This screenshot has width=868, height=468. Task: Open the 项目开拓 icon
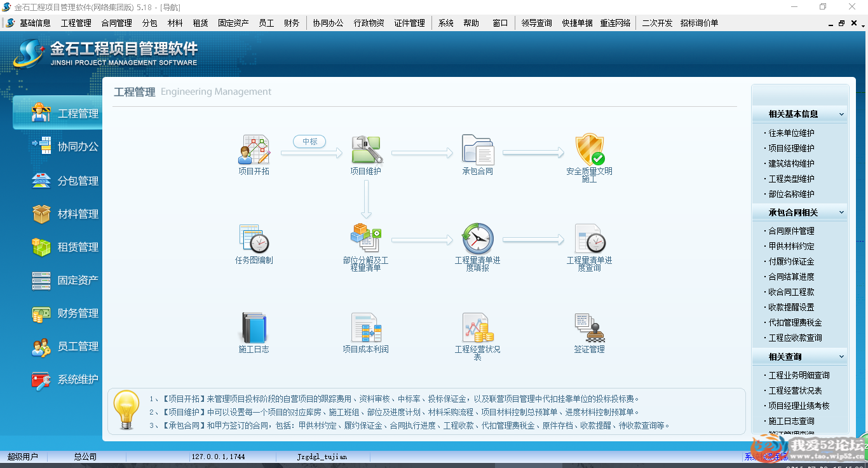(254, 150)
